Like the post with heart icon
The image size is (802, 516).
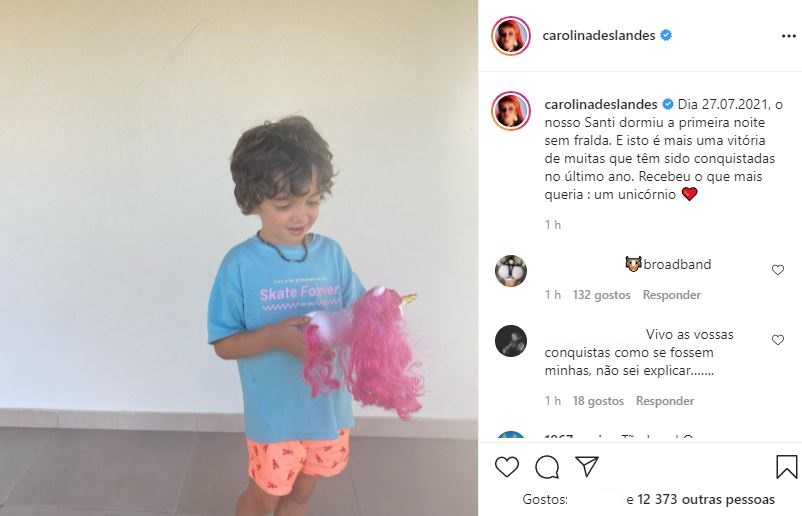click(x=507, y=467)
